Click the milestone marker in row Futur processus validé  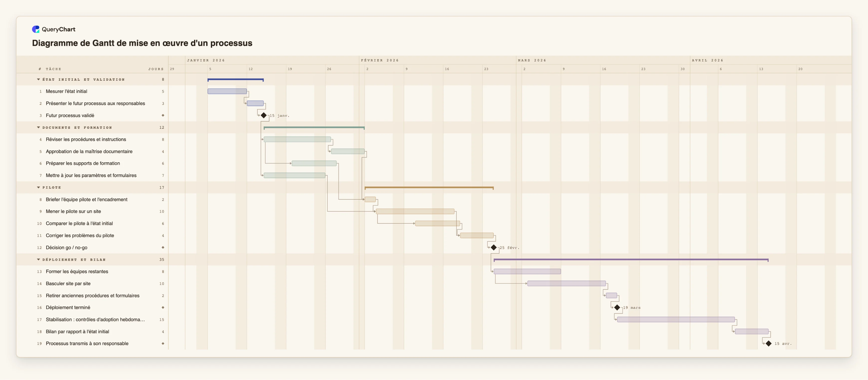(163, 116)
